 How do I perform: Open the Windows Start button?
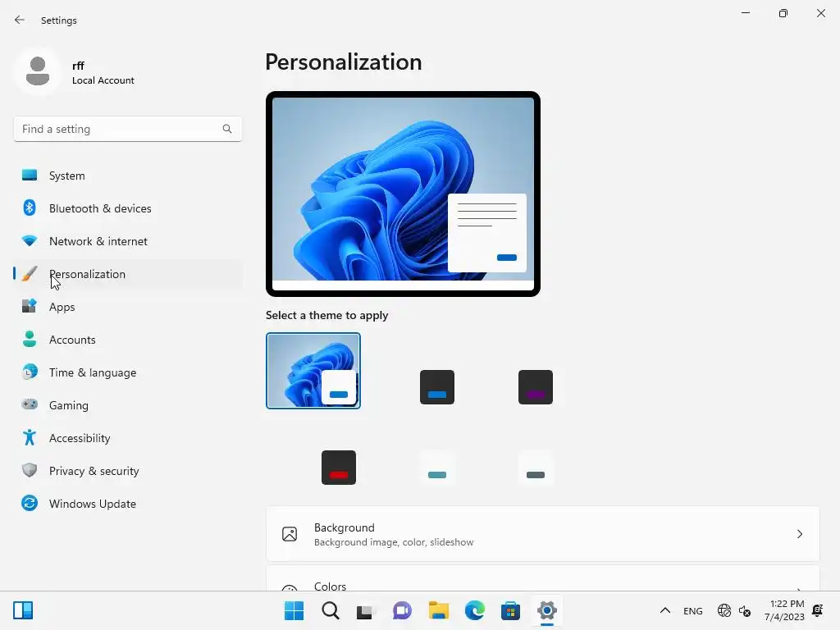pyautogui.click(x=294, y=610)
